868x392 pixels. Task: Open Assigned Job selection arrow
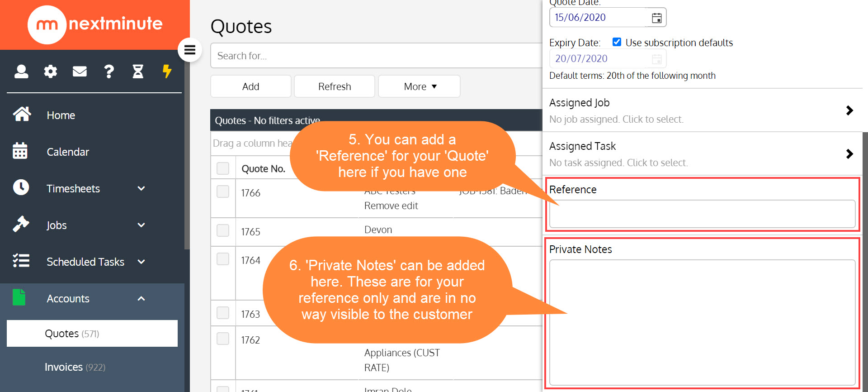(849, 110)
